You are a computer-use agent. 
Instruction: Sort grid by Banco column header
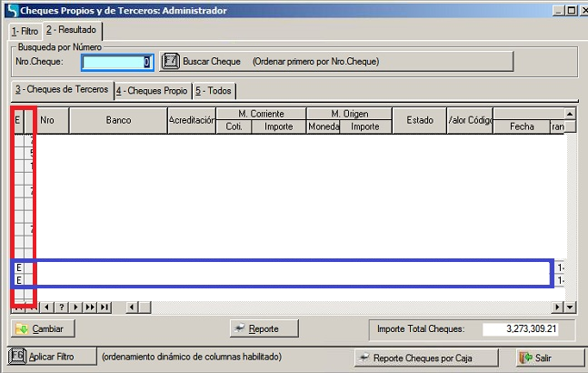click(x=118, y=120)
